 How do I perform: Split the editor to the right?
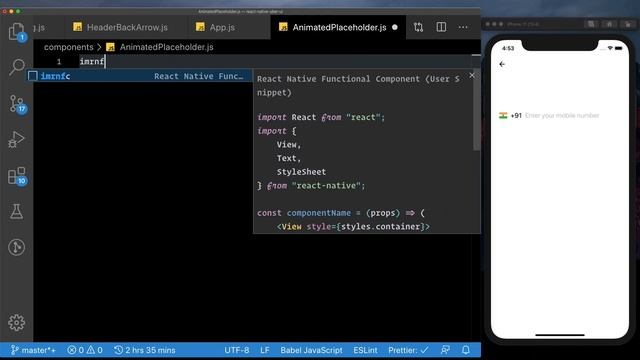point(441,27)
